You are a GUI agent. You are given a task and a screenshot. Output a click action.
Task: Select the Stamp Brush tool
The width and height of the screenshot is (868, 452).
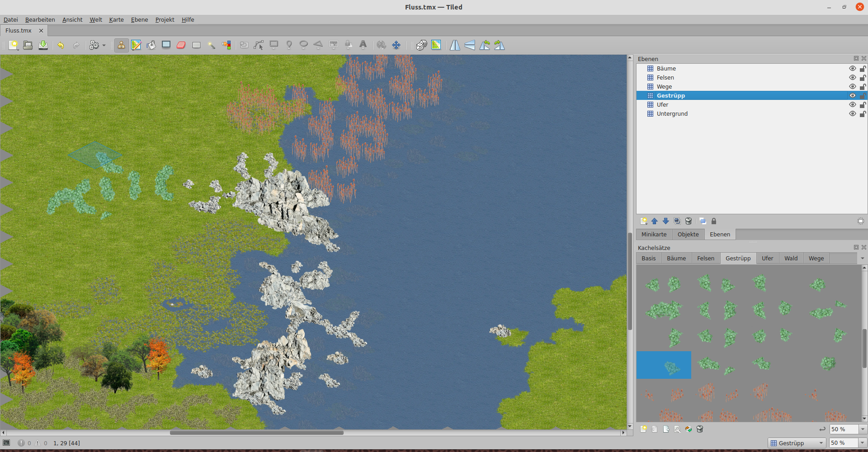[x=121, y=45]
